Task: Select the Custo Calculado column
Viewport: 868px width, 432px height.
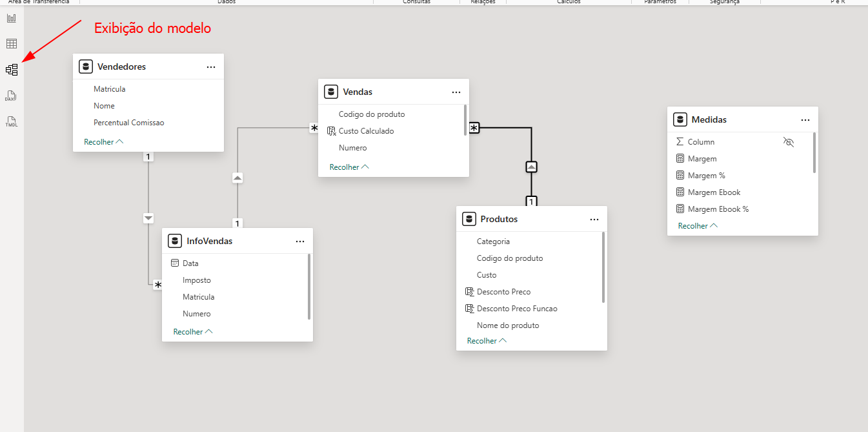Action: (x=366, y=131)
